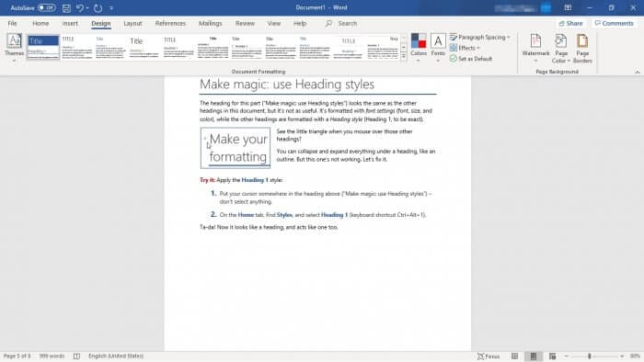Click the user account avatar icon
Viewport: 644px width, 362px height.
546,7
